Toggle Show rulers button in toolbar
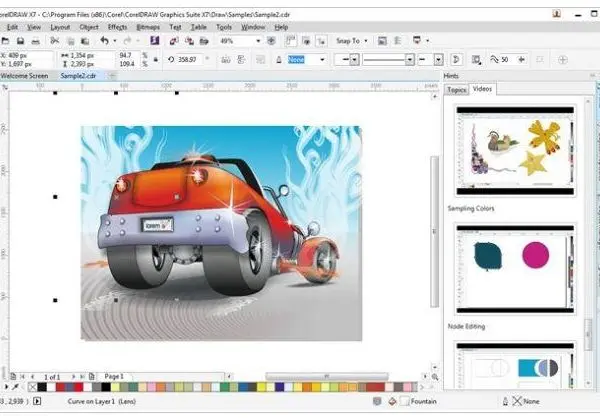 pos(291,41)
